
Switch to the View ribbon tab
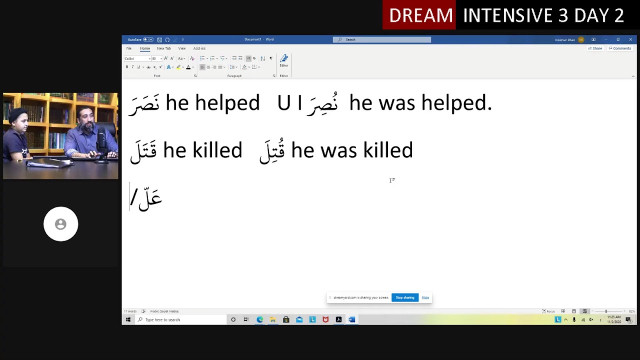182,49
